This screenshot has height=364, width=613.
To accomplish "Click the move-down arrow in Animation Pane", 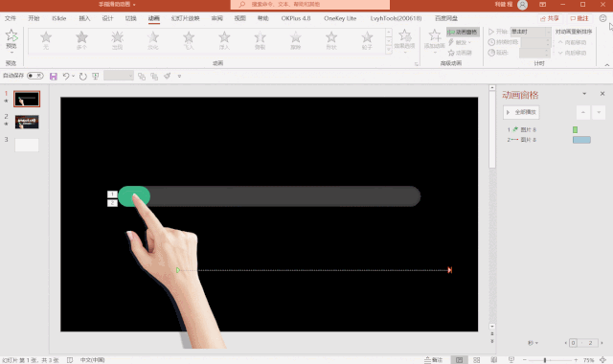I will click(599, 112).
